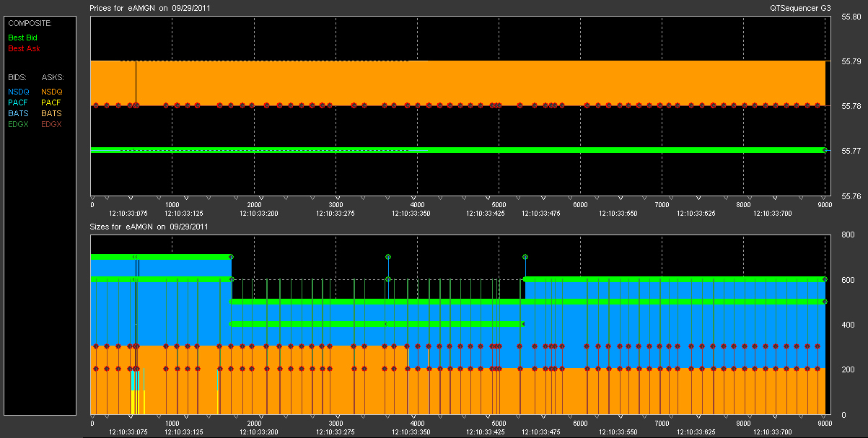The width and height of the screenshot is (868, 438).
Task: Click 12:10:33:075 timestamp under Prices chart
Action: [x=128, y=213]
